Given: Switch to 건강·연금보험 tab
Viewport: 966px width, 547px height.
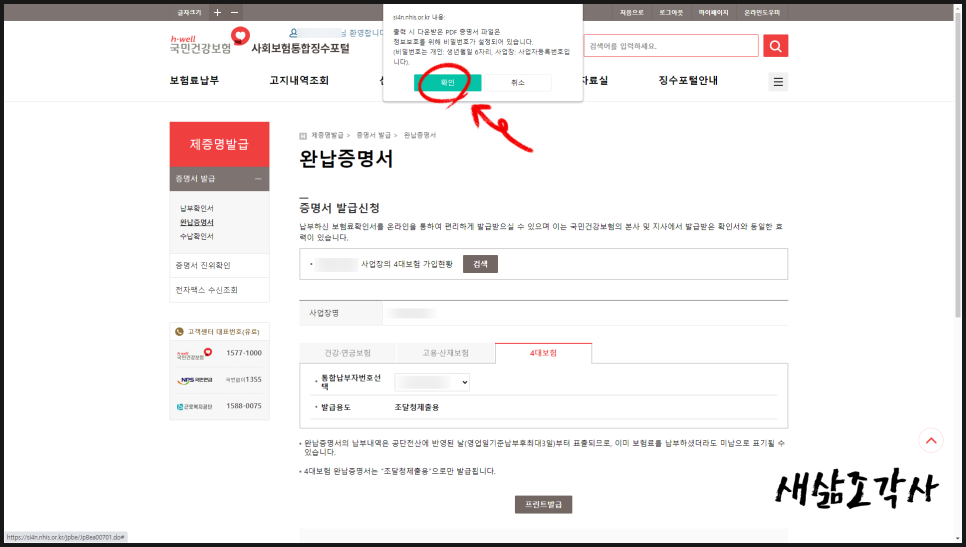Looking at the screenshot, I should pos(347,353).
